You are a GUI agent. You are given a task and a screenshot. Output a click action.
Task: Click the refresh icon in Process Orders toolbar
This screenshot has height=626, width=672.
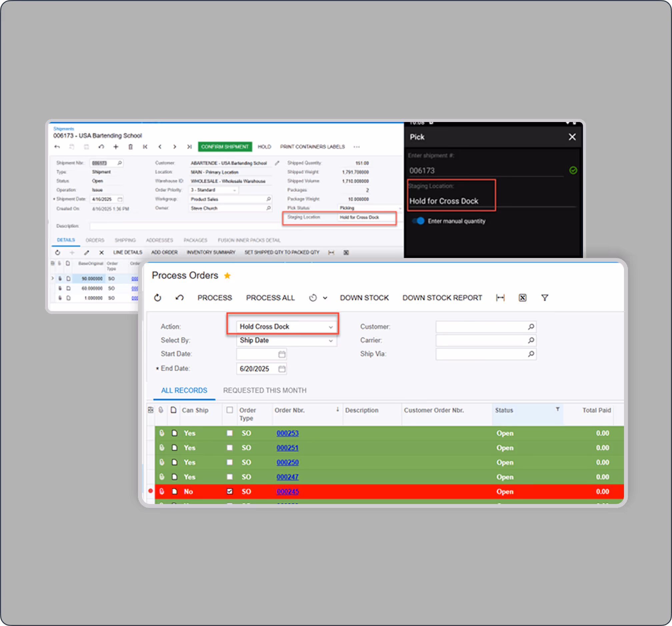point(158,298)
